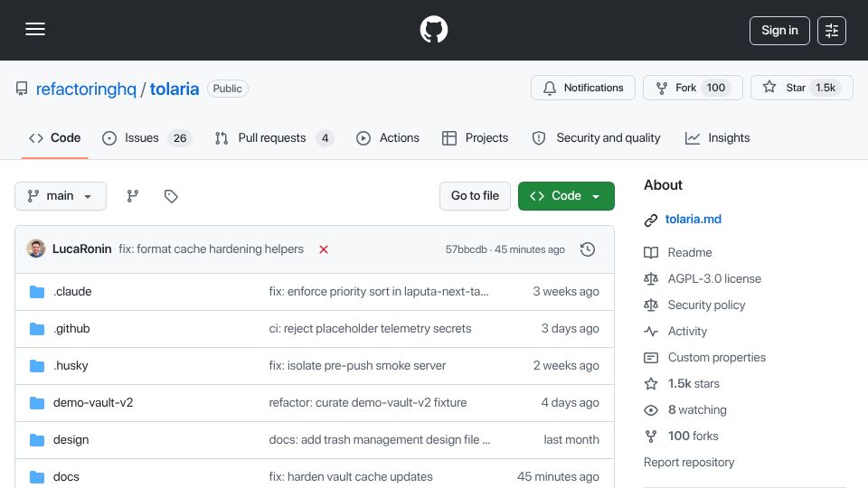
Task: View tags icon in the file toolbar
Action: point(171,196)
